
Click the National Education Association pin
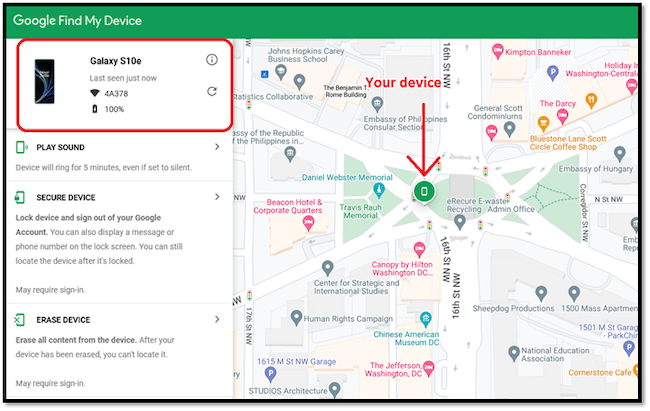[514, 353]
